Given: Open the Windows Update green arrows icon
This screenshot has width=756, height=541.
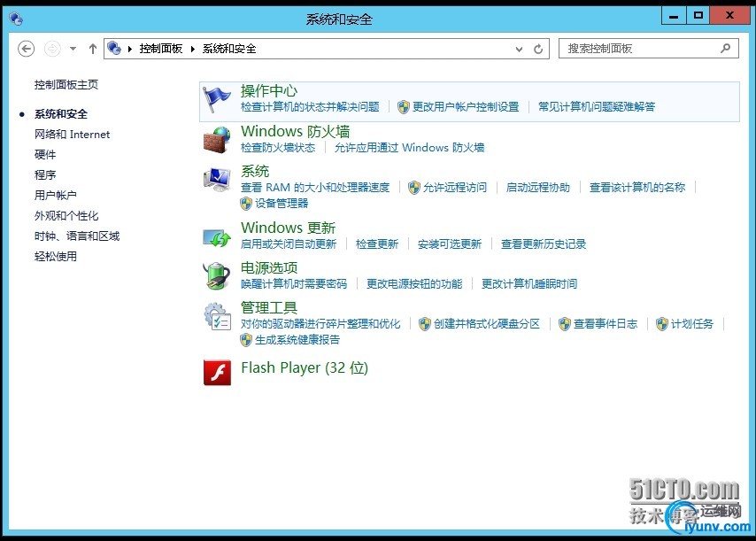Looking at the screenshot, I should point(217,237).
